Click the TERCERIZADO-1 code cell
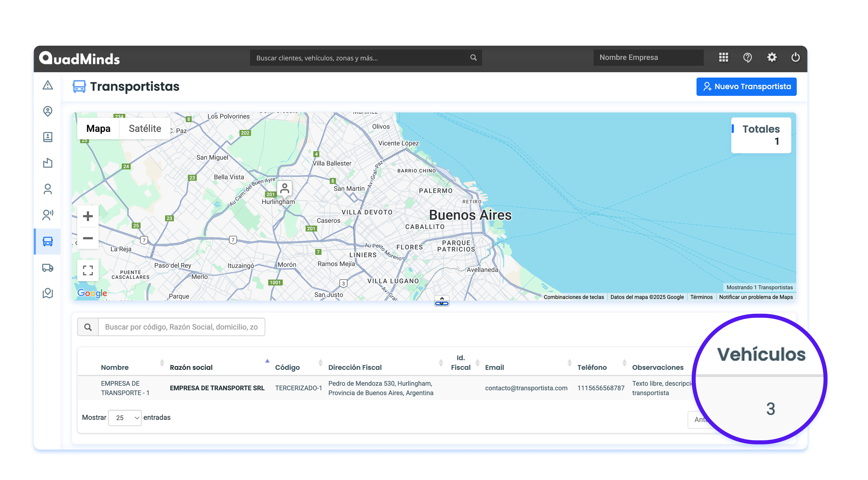Screen dimensions: 868x480 [299, 388]
